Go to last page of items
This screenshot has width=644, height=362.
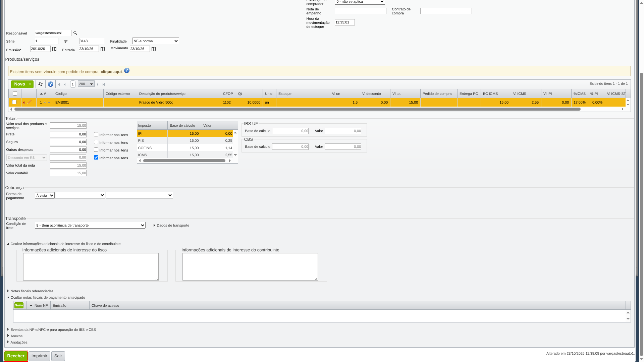pyautogui.click(x=104, y=84)
